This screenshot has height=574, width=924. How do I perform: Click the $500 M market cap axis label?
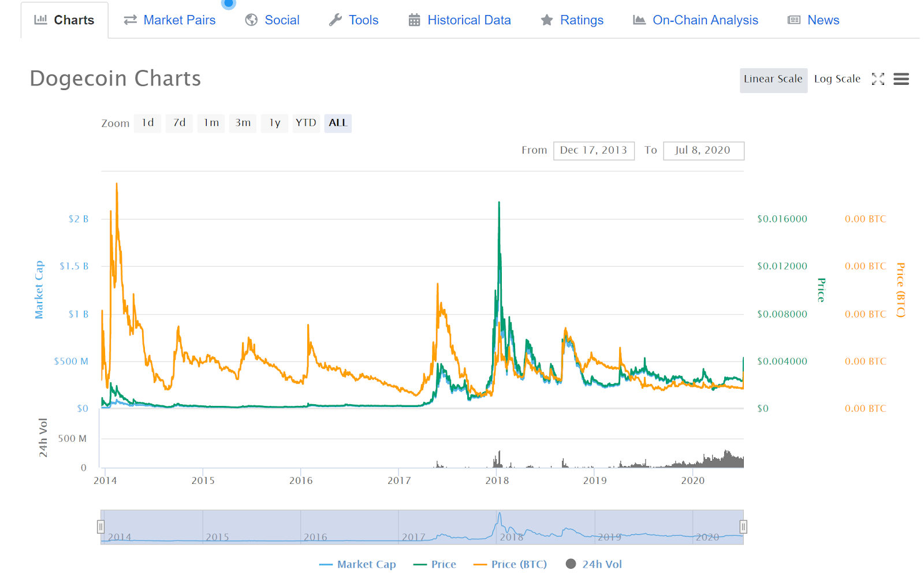coord(71,361)
